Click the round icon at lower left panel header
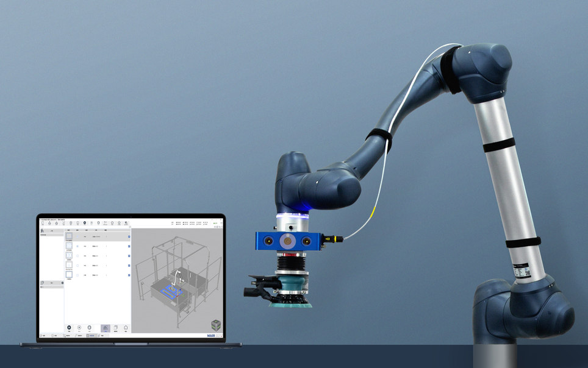 tap(42, 283)
